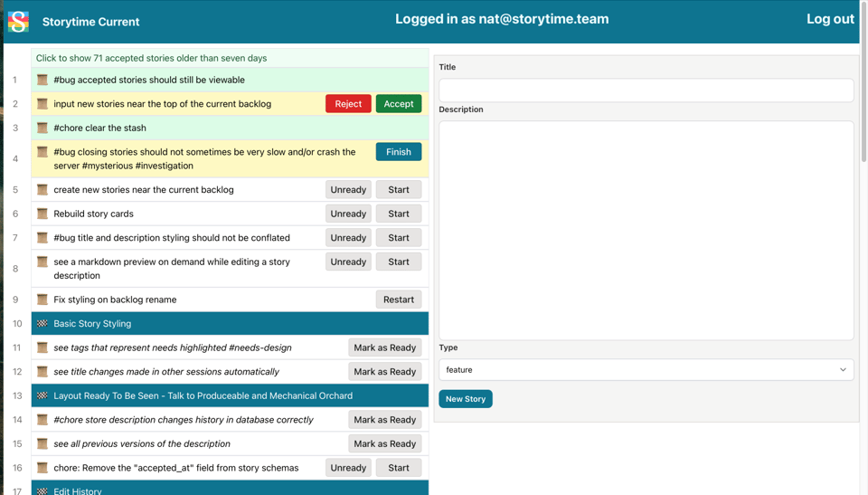The image size is (868, 495).
Task: Click into the Title input field
Action: [646, 90]
